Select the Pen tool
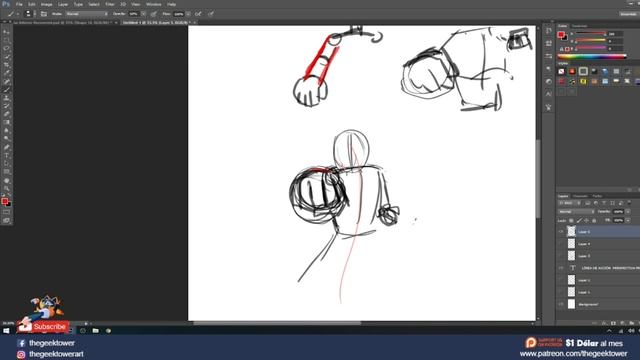 click(x=6, y=147)
